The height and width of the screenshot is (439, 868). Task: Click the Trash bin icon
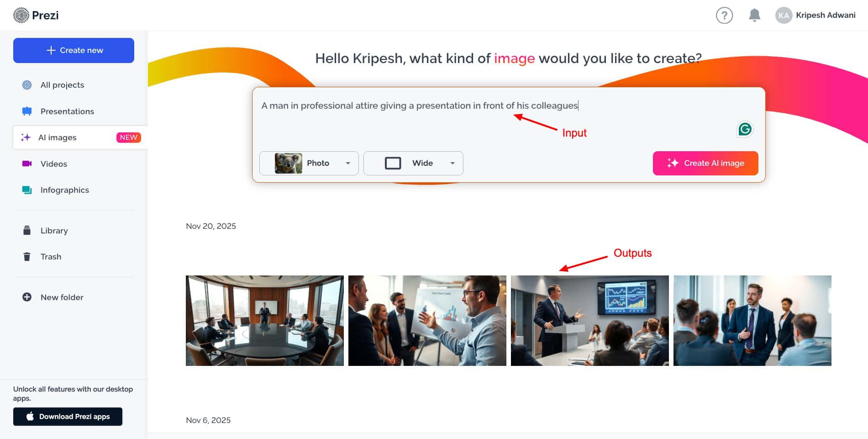(27, 257)
